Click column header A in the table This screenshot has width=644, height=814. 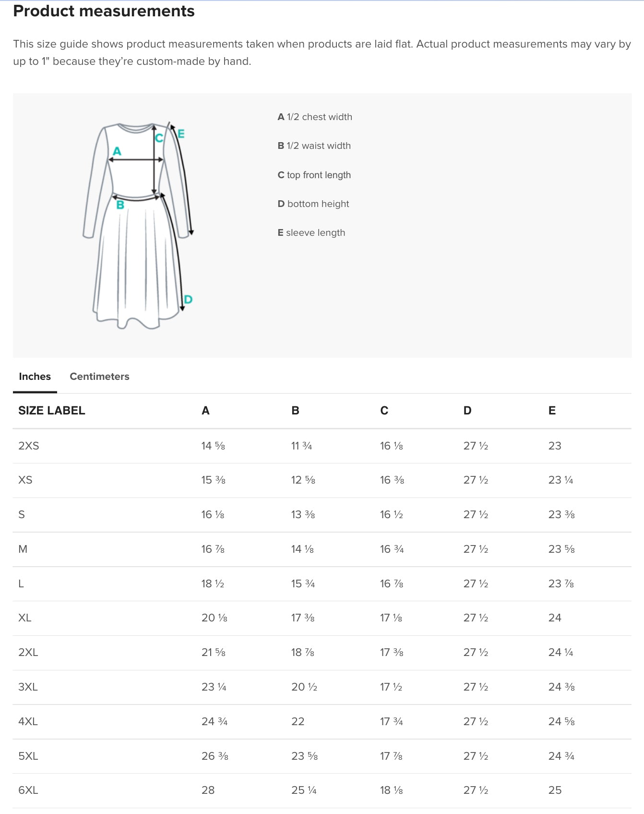coord(205,411)
